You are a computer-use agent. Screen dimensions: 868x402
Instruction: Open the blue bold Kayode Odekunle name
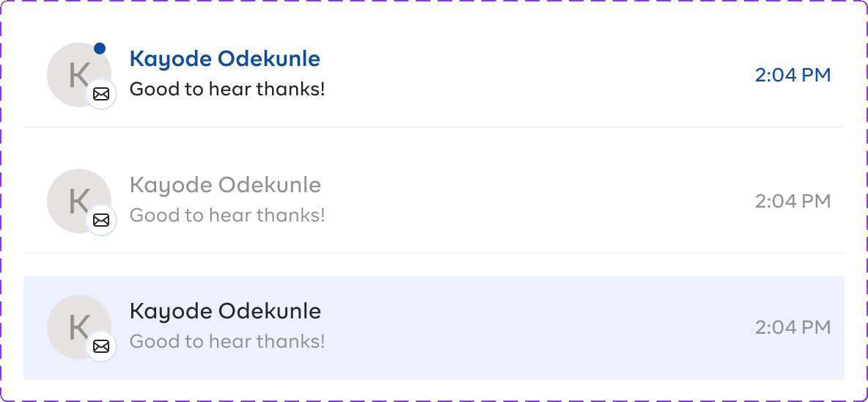pos(224,59)
